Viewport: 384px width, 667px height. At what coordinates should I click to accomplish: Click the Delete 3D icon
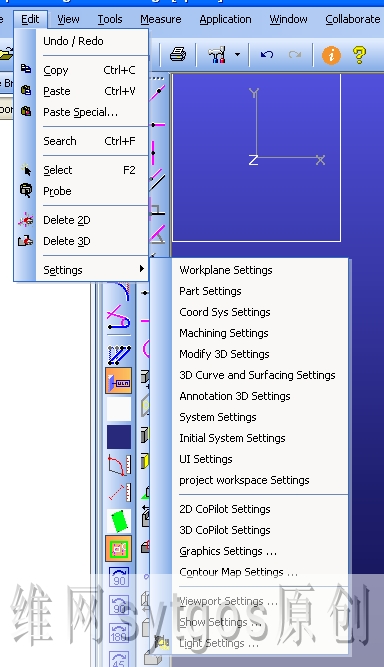pyautogui.click(x=26, y=241)
